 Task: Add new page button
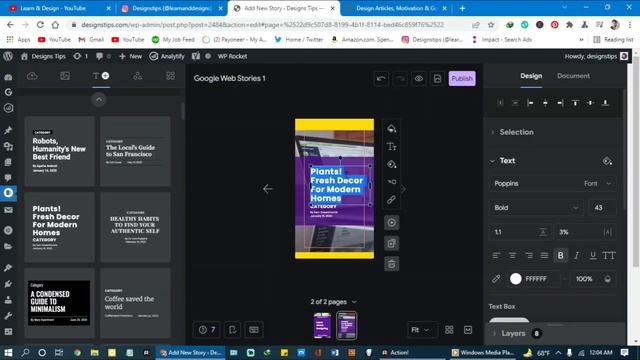[x=391, y=223]
